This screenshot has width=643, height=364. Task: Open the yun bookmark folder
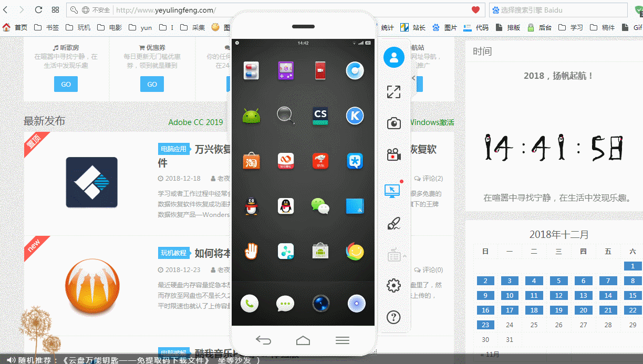point(140,28)
